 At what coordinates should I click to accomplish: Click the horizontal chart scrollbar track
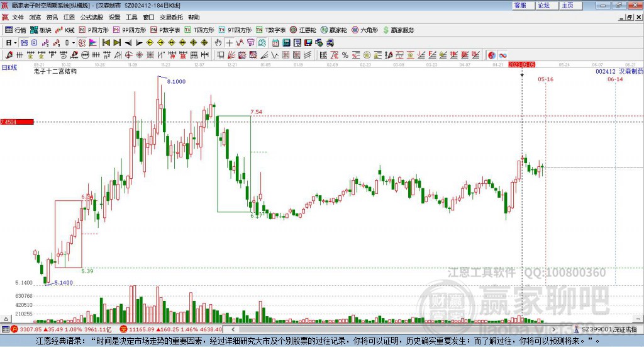click(394, 329)
